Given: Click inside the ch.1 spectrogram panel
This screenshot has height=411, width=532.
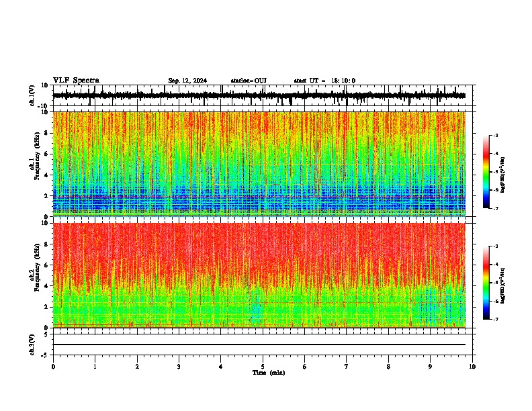Looking at the screenshot, I should coord(259,164).
